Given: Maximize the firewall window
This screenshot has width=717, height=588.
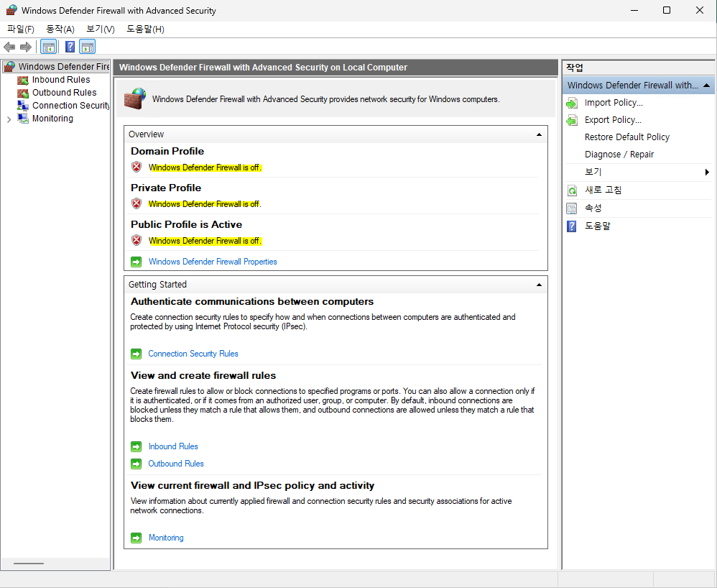Looking at the screenshot, I should point(667,10).
